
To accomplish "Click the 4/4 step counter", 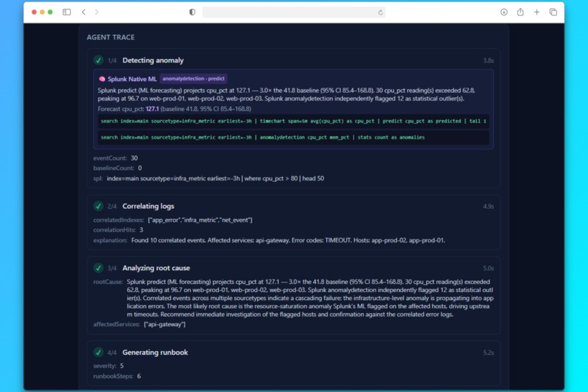I will (x=112, y=353).
